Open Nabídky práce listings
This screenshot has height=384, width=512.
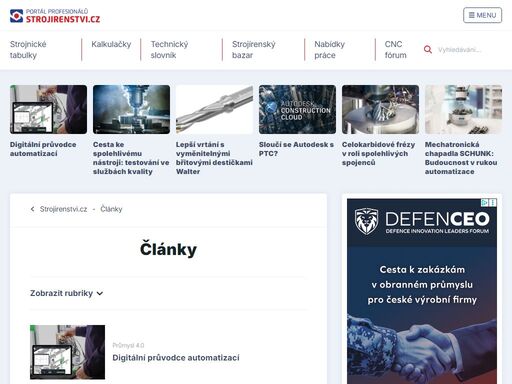pos(329,50)
